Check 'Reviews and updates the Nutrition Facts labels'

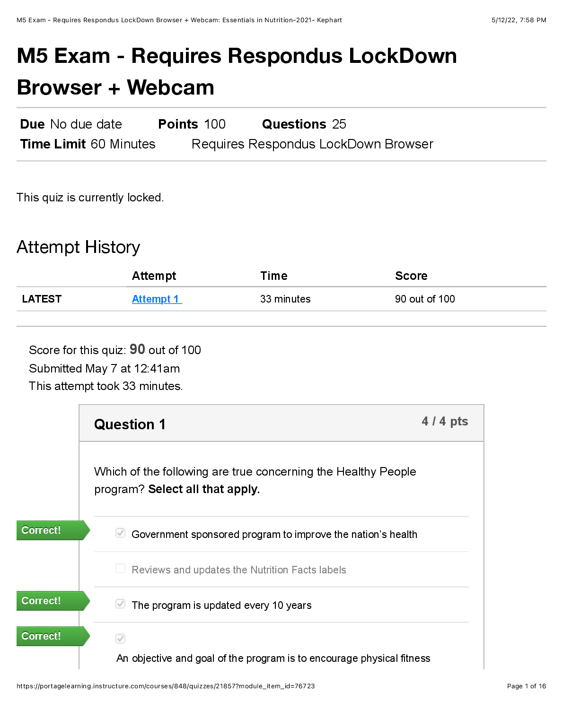[121, 568]
